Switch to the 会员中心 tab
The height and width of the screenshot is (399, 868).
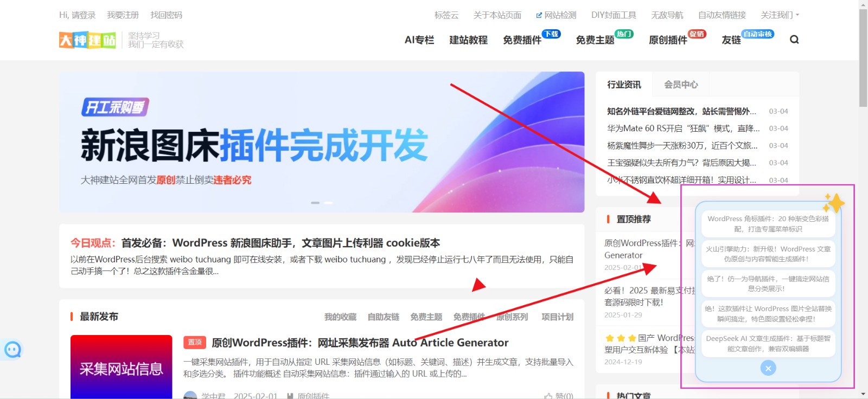click(681, 85)
